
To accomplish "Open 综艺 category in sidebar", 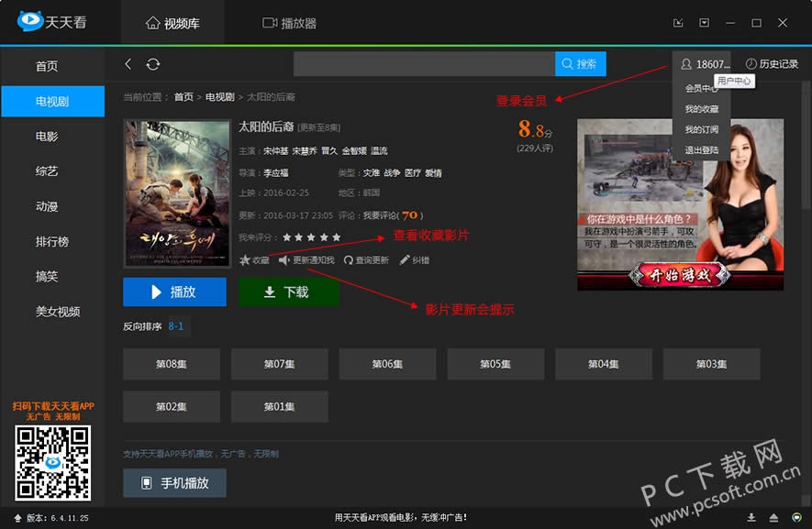I will [x=47, y=171].
